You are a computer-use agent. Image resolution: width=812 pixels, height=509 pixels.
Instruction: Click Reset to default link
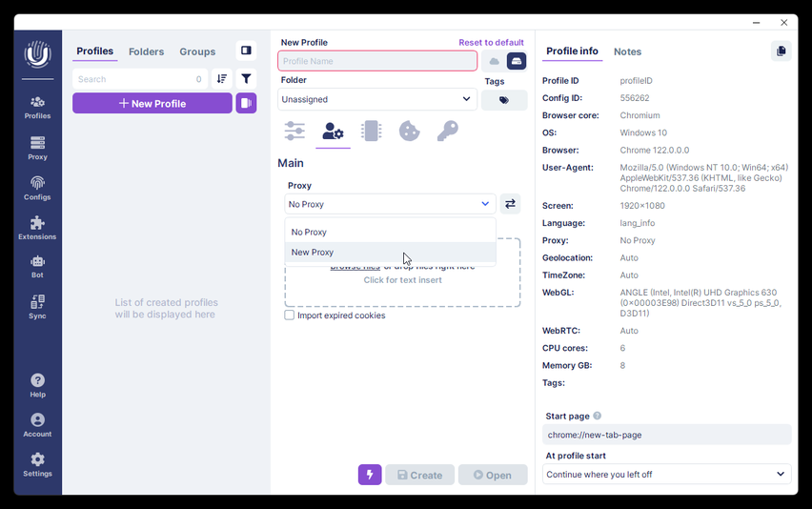pyautogui.click(x=491, y=43)
